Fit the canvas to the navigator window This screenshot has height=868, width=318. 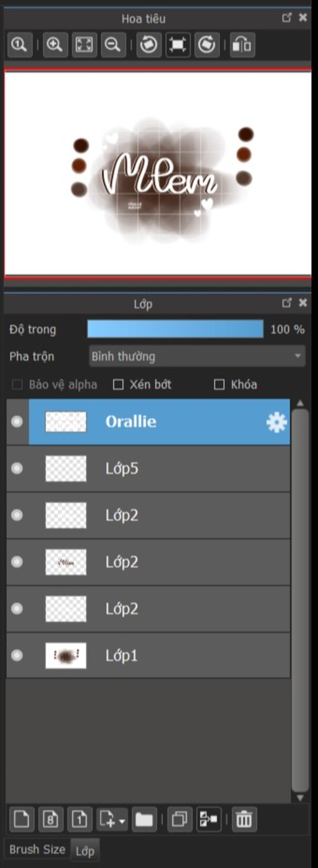[x=84, y=45]
